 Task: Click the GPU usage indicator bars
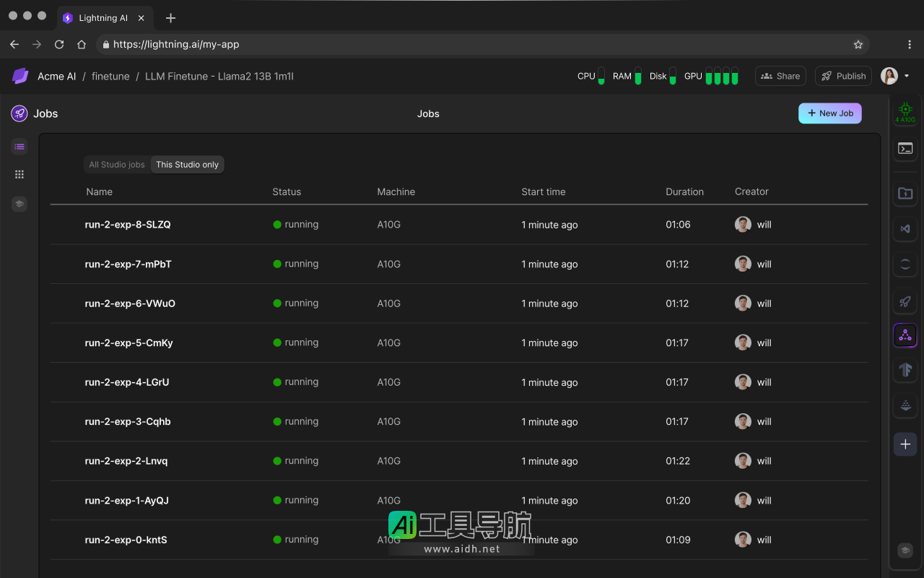click(721, 76)
